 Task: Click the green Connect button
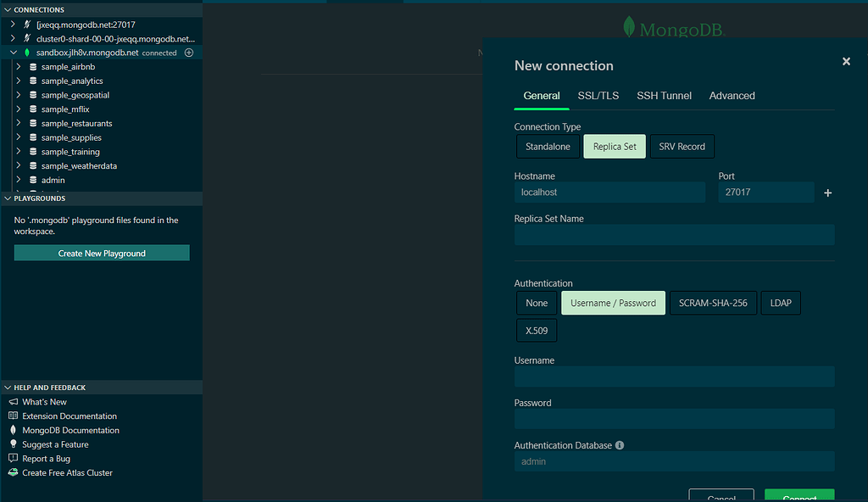(x=798, y=497)
